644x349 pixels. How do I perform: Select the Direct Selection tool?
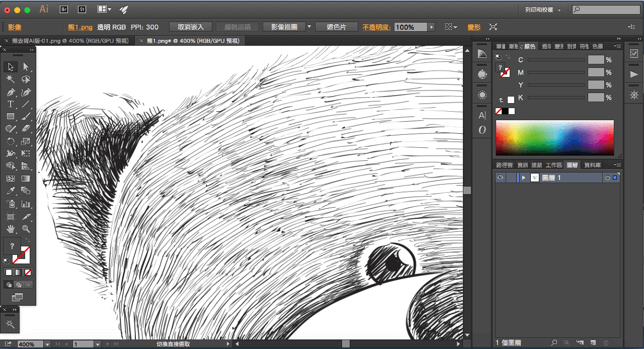(x=26, y=67)
